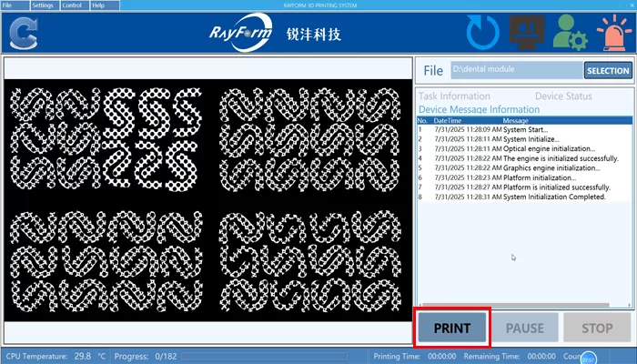Open the green user settings icon
This screenshot has height=364, width=637.
(570, 33)
